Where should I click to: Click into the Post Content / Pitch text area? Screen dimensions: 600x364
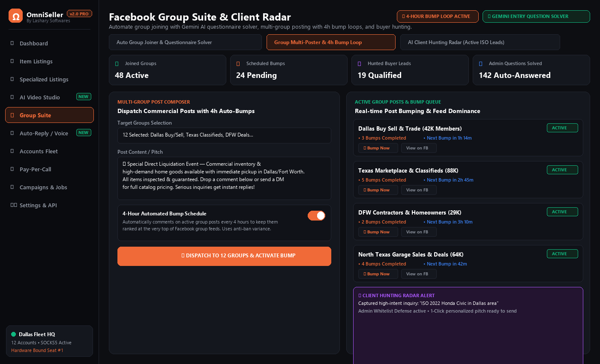tap(224, 178)
